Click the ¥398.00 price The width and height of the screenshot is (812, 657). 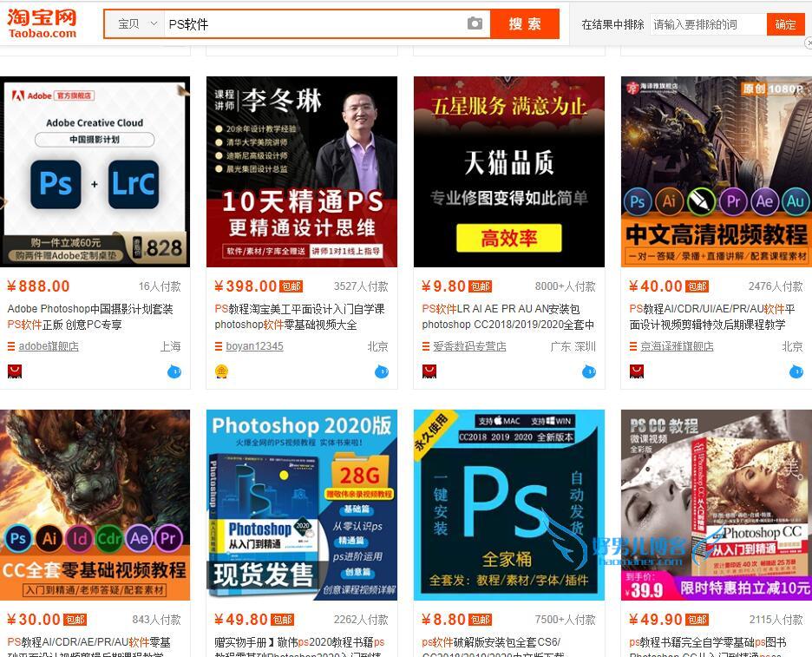click(x=246, y=286)
